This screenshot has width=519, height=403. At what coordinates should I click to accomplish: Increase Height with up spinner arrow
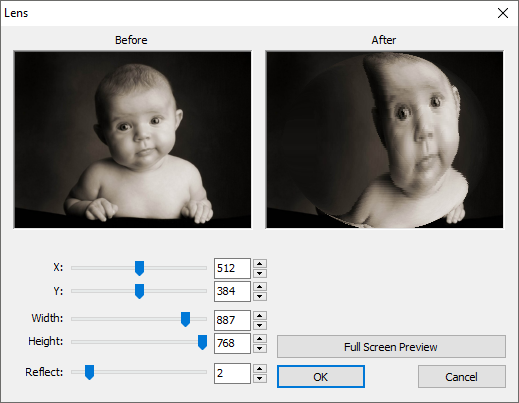(260, 338)
